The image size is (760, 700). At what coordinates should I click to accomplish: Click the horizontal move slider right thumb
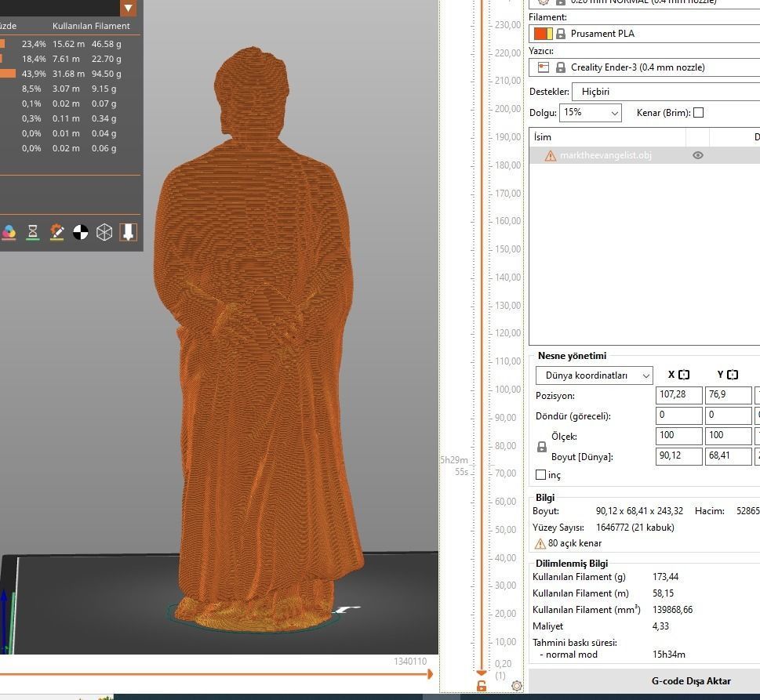coord(430,674)
